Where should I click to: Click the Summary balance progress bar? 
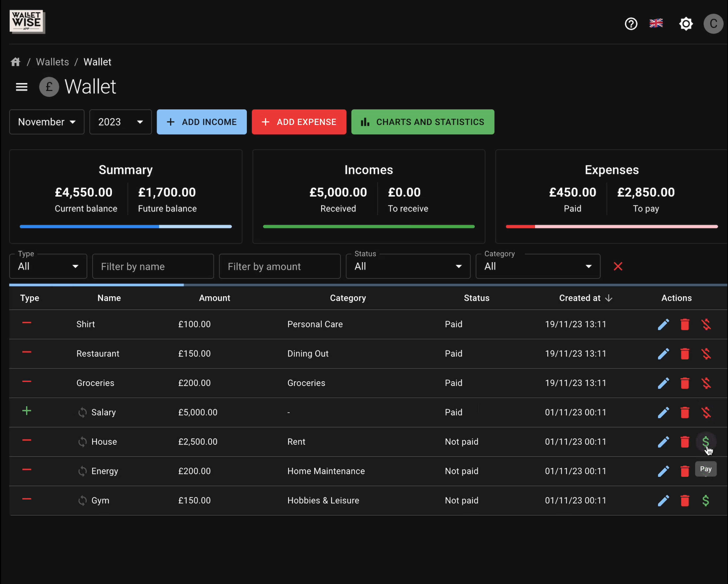pos(126,227)
